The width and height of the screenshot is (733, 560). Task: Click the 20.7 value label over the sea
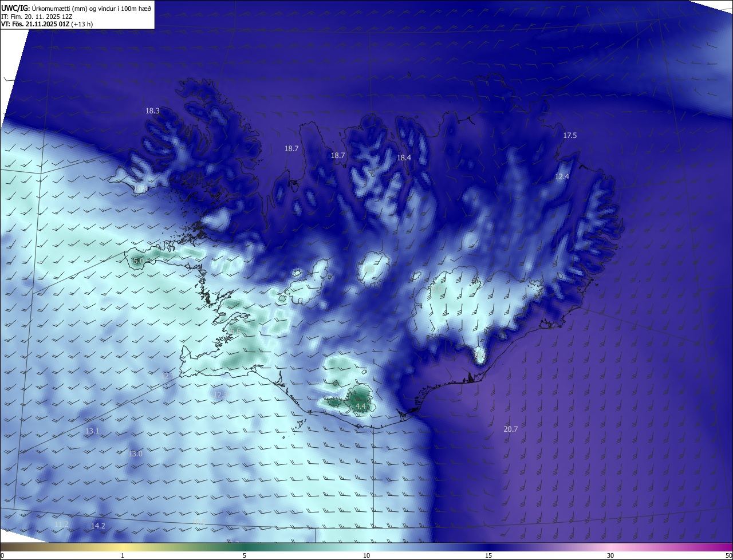click(510, 429)
